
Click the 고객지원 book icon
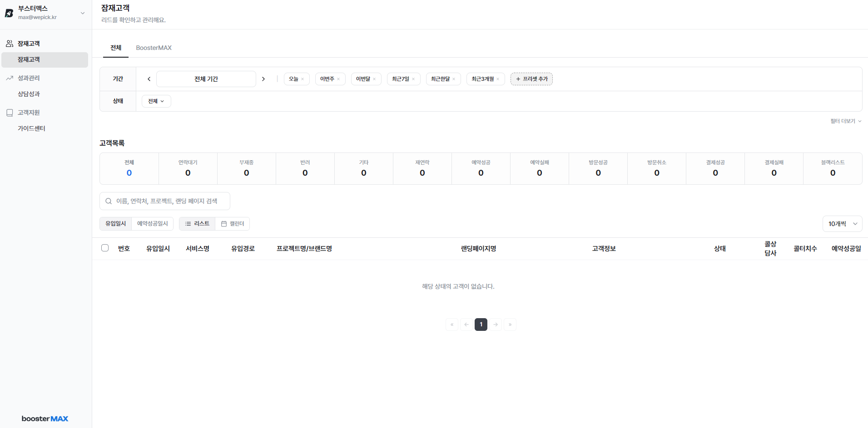(x=10, y=113)
